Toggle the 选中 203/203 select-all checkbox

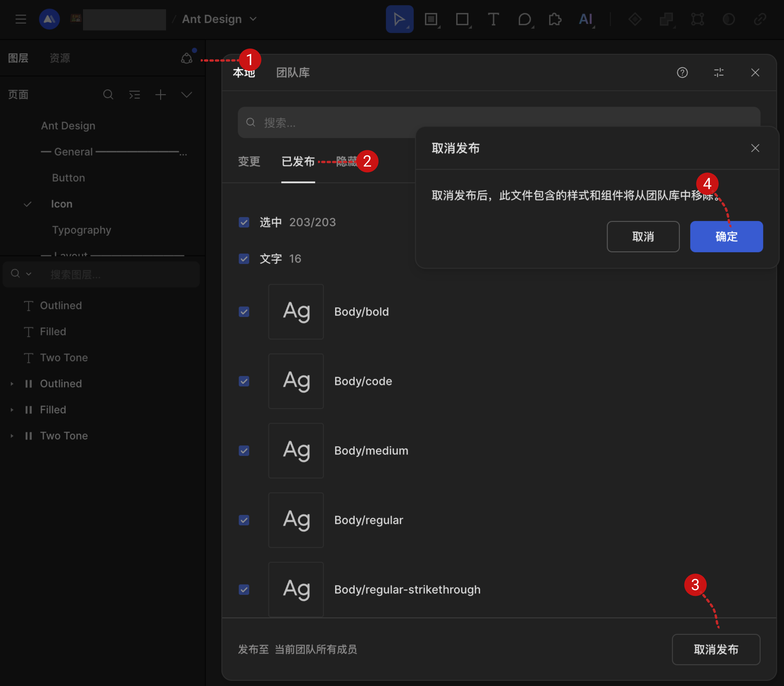coord(244,222)
